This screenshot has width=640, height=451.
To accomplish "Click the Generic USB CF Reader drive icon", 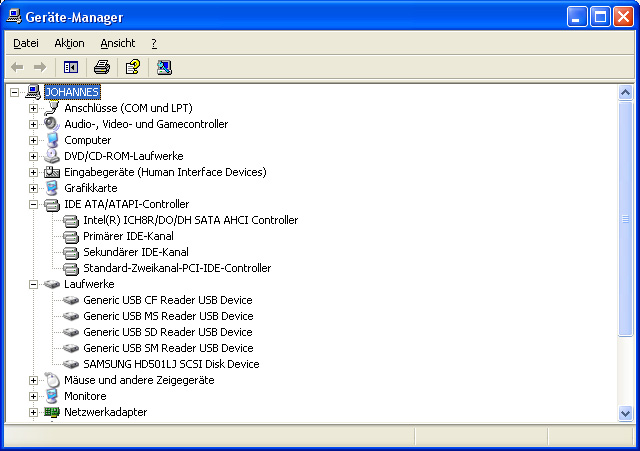I will click(71, 300).
